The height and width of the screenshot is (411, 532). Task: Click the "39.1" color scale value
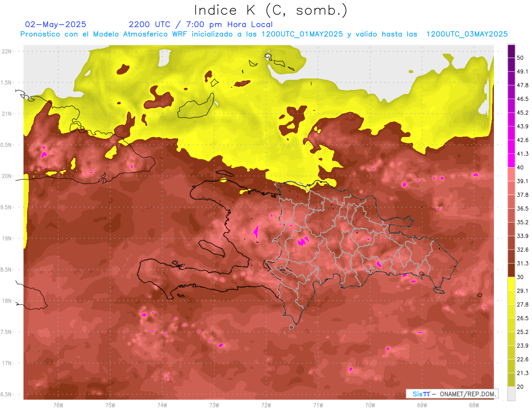pyautogui.click(x=522, y=181)
